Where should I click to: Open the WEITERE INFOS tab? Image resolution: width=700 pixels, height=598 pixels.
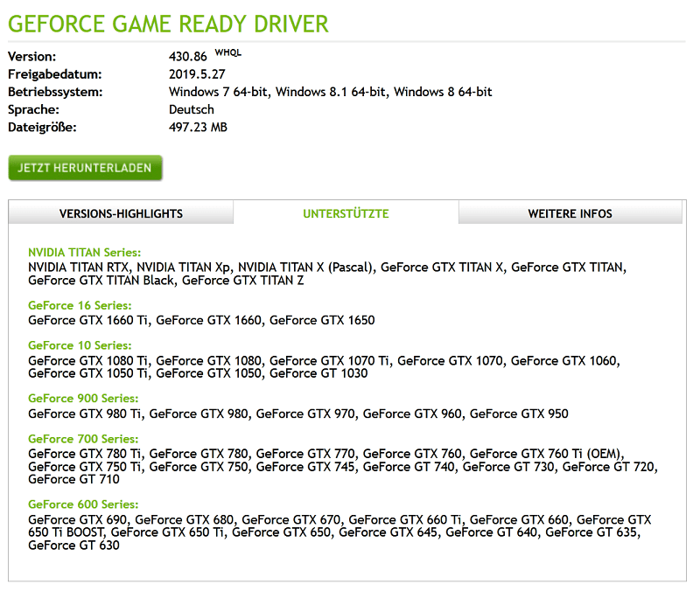point(570,213)
